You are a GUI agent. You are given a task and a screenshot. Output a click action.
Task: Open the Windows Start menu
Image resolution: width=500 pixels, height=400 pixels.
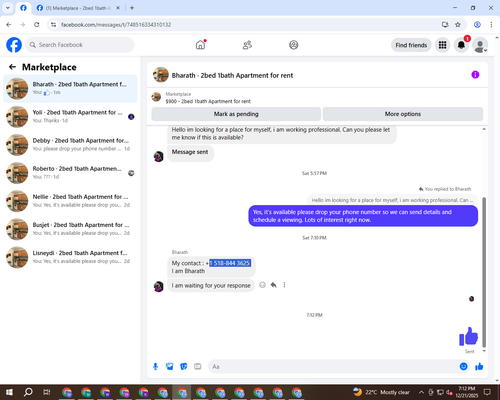pyautogui.click(x=9, y=392)
